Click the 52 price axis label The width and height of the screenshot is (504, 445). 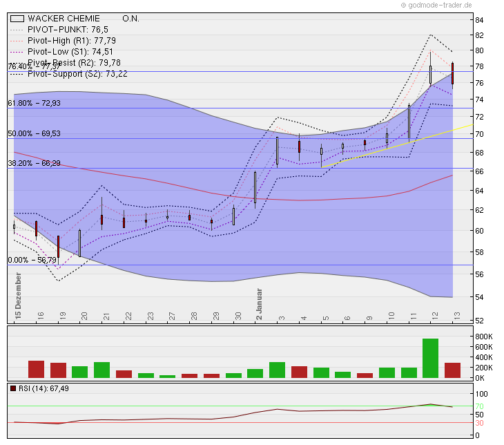tap(479, 321)
